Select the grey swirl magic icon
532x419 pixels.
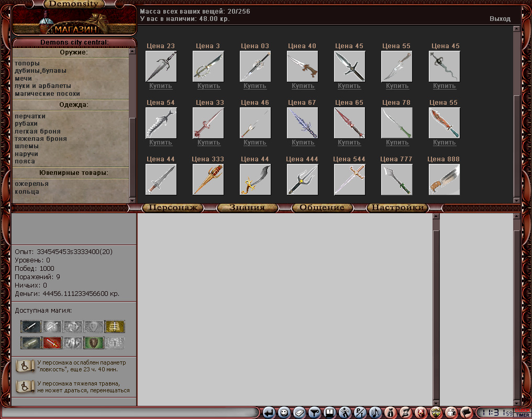pos(73,326)
